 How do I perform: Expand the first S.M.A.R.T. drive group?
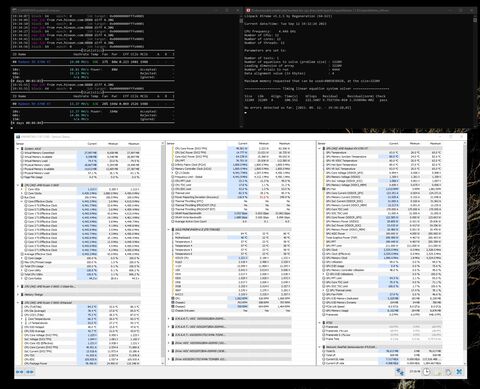[169, 319]
